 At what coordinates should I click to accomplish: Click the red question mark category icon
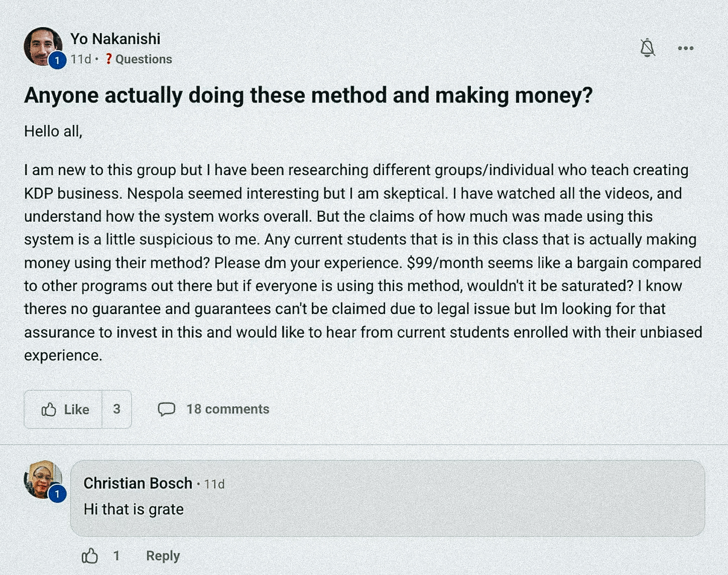108,59
